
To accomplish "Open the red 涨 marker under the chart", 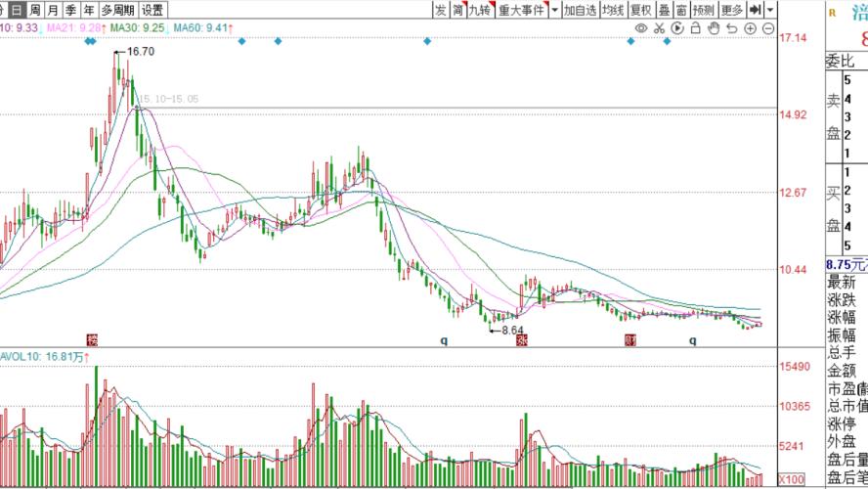I will [x=521, y=339].
